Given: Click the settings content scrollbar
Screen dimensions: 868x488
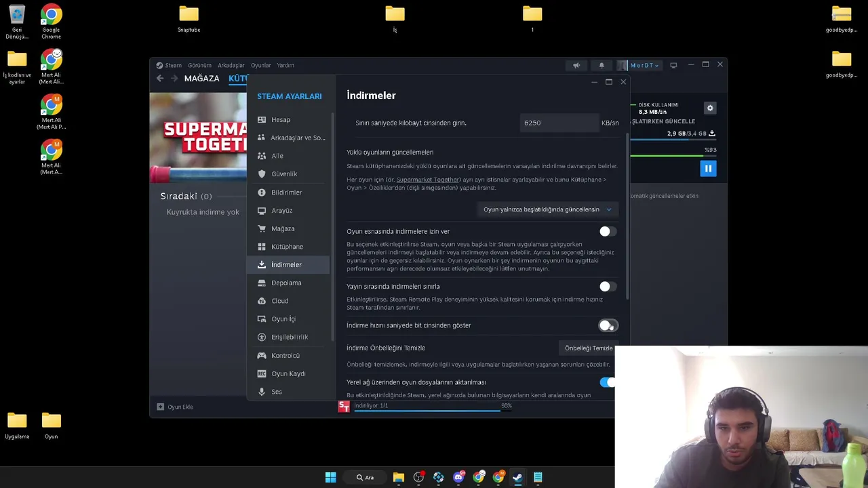Looking at the screenshot, I should (x=627, y=217).
